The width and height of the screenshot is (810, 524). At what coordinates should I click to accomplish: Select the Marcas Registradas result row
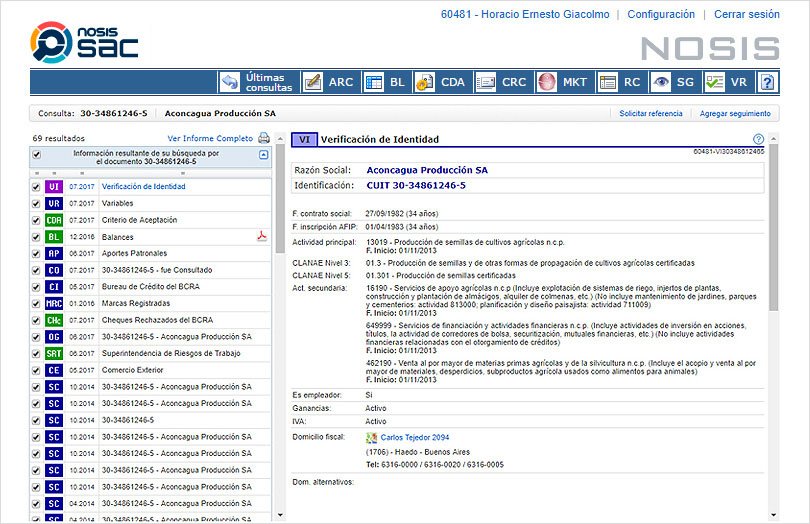pos(150,303)
